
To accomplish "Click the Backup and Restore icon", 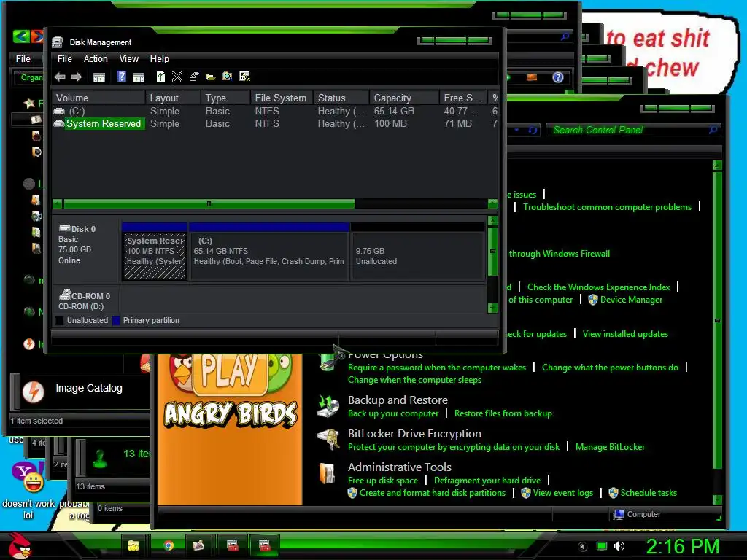I will coord(328,405).
